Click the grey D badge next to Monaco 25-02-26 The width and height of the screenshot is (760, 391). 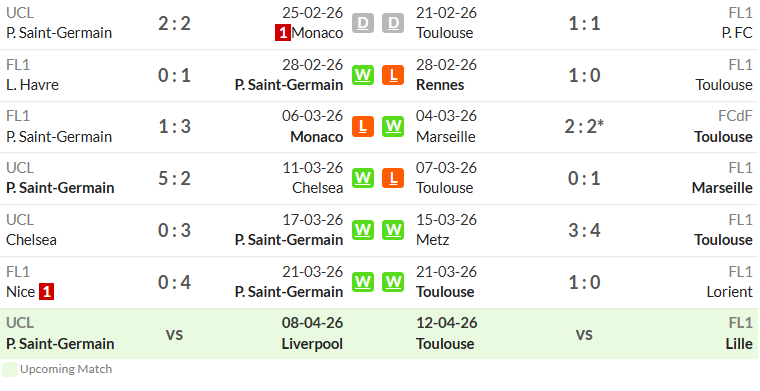click(x=363, y=23)
